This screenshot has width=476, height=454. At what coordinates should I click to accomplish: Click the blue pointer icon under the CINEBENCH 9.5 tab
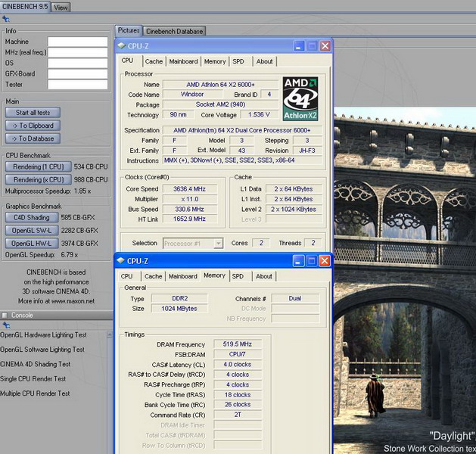click(x=6, y=19)
